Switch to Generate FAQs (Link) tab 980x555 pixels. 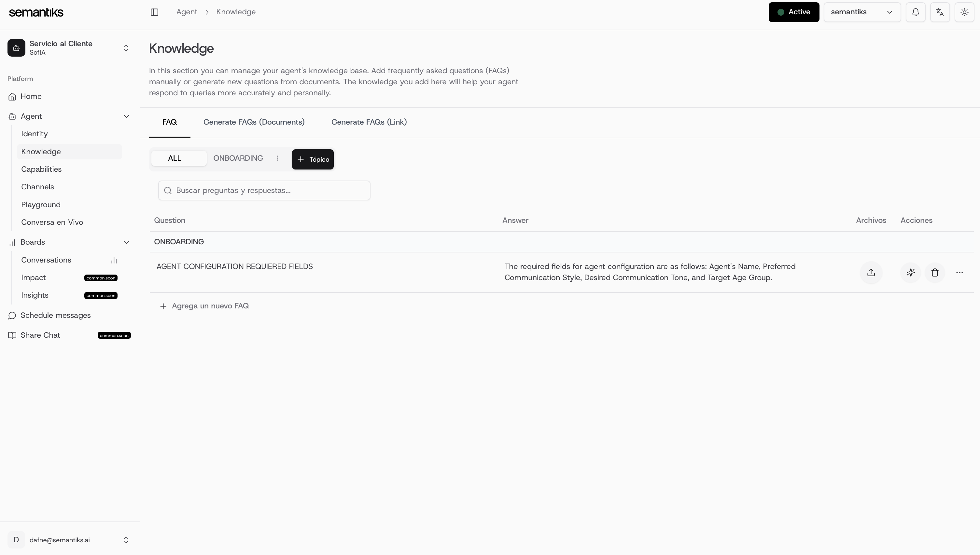369,122
